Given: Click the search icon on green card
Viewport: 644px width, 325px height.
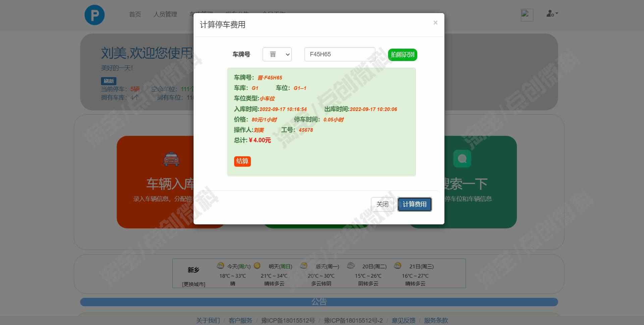Looking at the screenshot, I should tap(462, 158).
